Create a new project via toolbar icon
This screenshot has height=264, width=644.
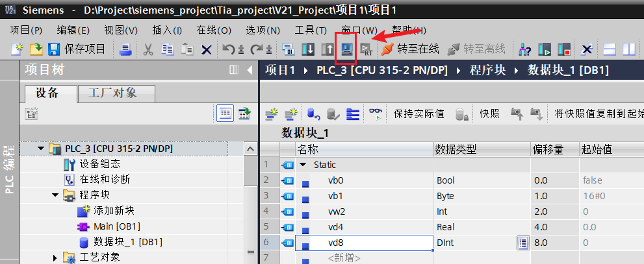pyautogui.click(x=18, y=49)
